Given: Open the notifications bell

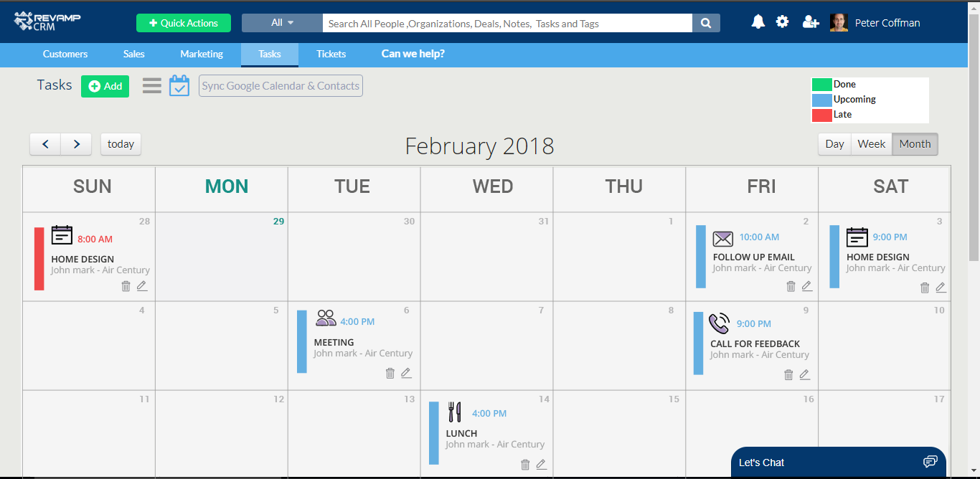Looking at the screenshot, I should pyautogui.click(x=758, y=22).
